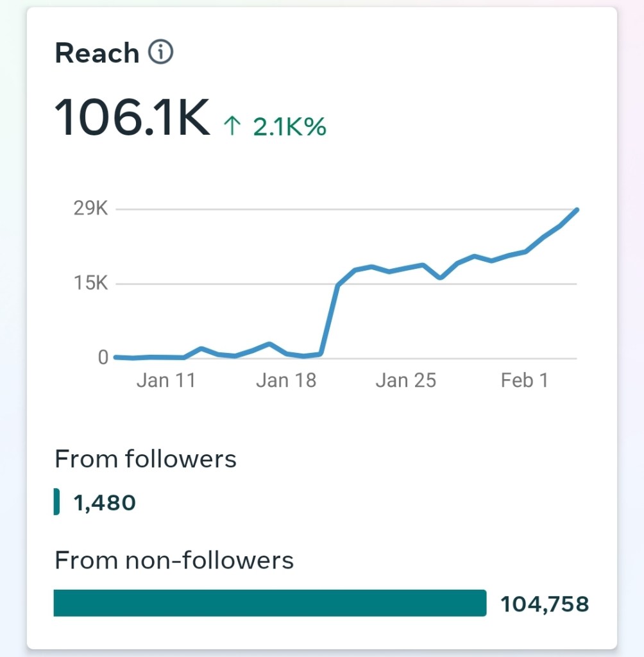Screen dimensions: 644x657
Task: Select the Feb 1 date label
Action: 525,380
